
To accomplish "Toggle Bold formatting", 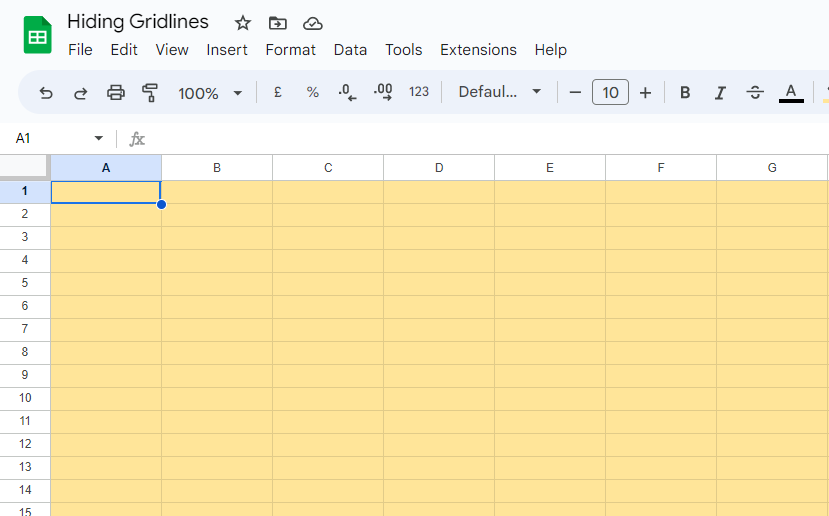I will [685, 93].
